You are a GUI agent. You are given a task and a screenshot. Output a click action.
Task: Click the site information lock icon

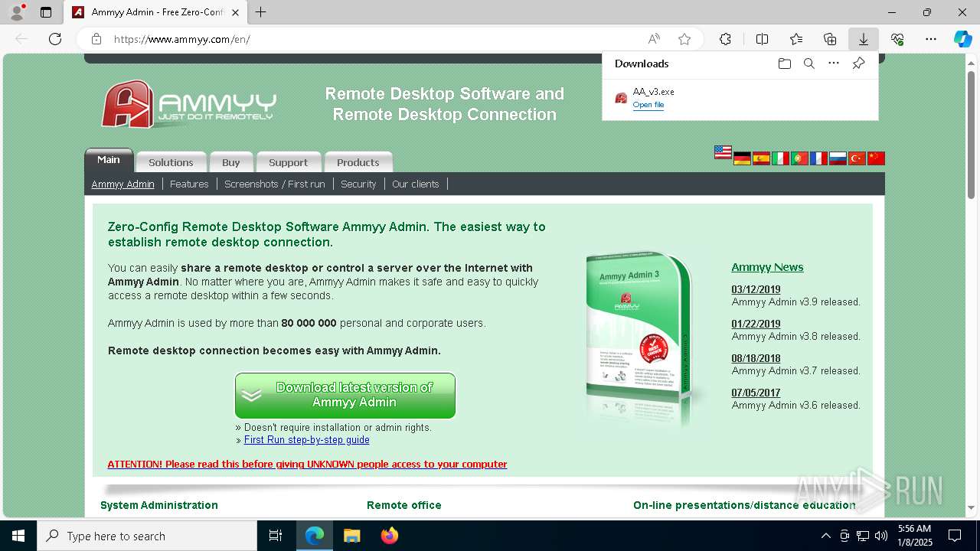tap(96, 39)
